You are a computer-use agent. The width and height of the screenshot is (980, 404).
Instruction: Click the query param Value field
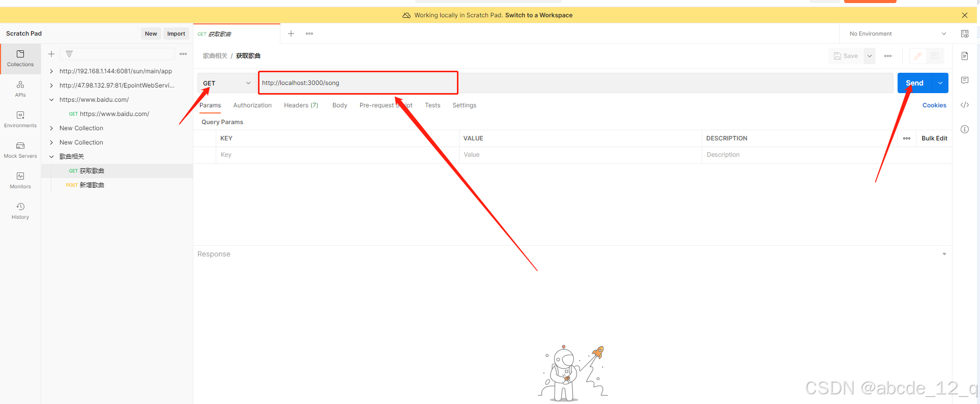click(580, 155)
